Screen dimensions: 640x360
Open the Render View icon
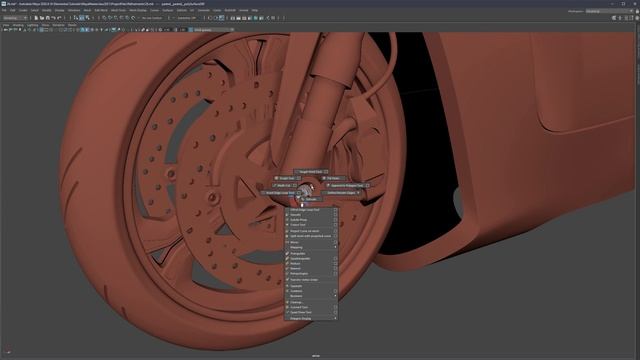click(233, 18)
